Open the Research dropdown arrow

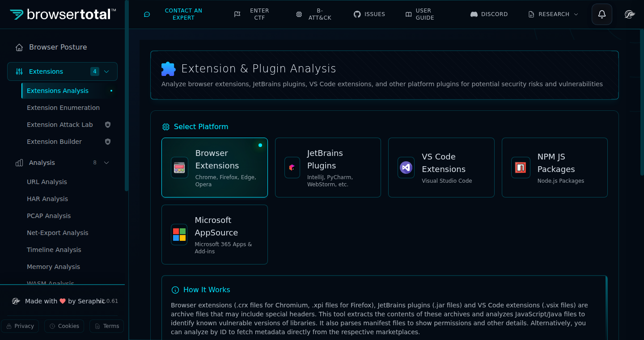coord(576,14)
